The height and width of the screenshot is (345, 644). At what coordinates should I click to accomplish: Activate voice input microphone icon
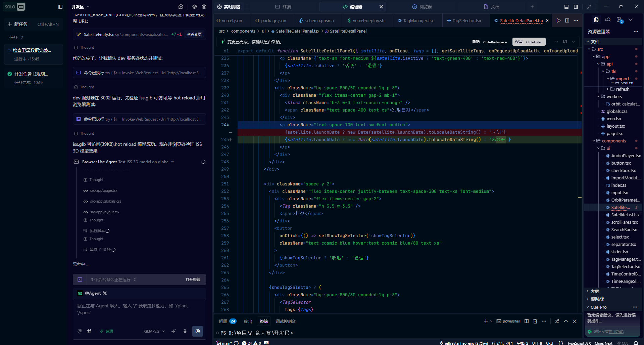(185, 331)
